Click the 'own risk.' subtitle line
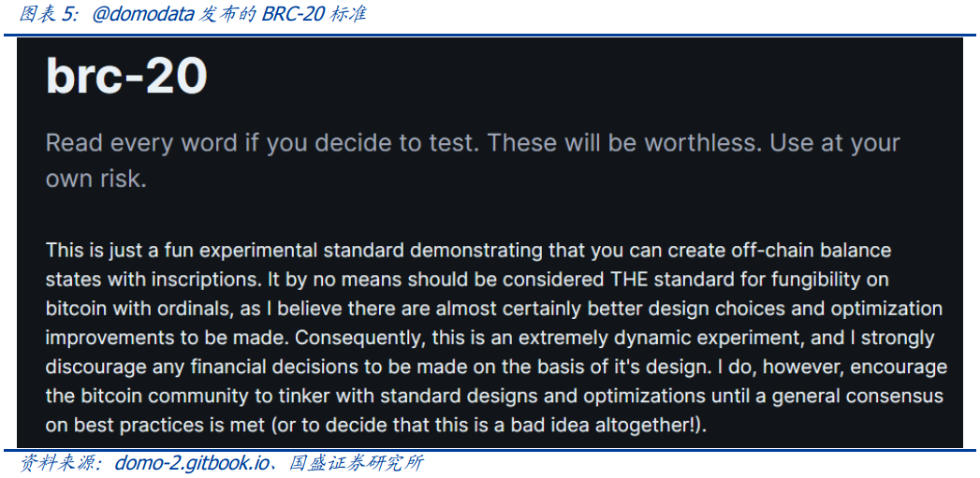Screen dimensions: 980x478 96,179
